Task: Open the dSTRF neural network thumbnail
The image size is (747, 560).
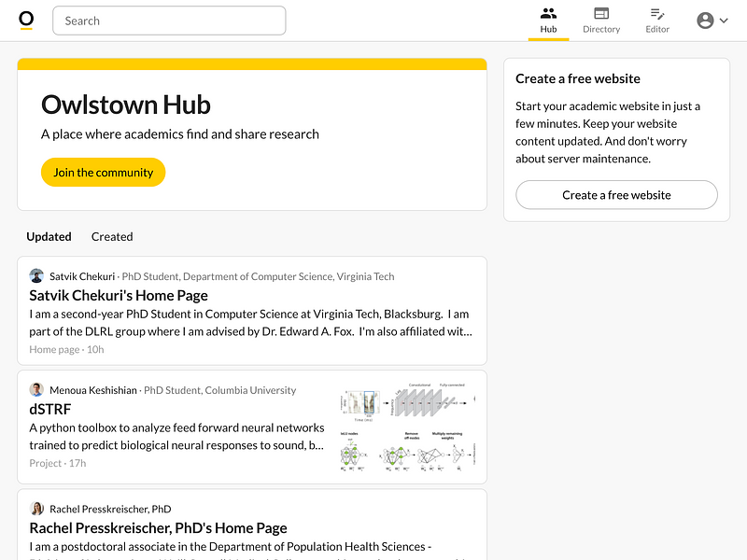Action: click(408, 427)
